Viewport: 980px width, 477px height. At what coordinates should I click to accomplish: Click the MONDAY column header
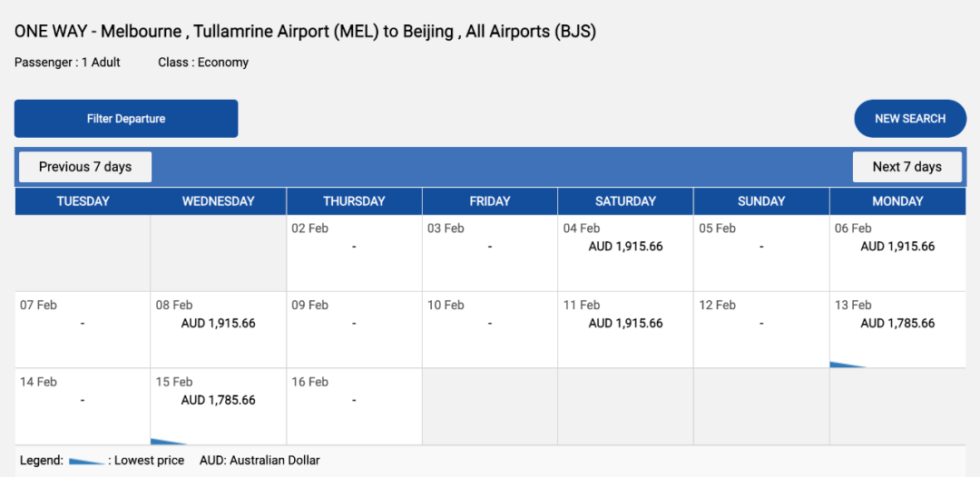[897, 201]
